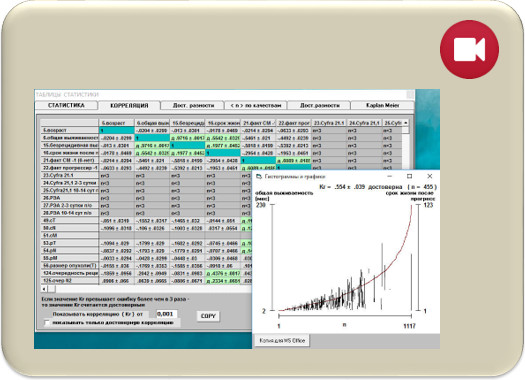Click green 6.общая выж cell in 15.безрецидивная row
Image resolution: width=525 pixels, height=380 pixels.
tap(152, 145)
